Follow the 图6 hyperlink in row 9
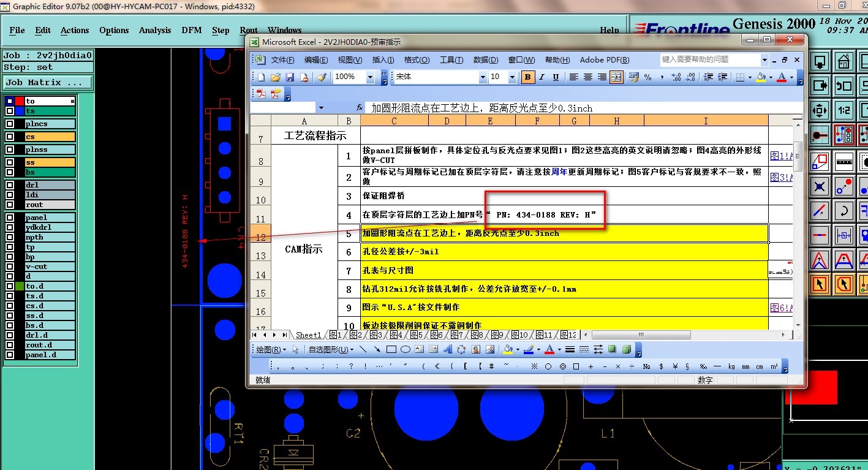The height and width of the screenshot is (470, 868). tap(781, 308)
